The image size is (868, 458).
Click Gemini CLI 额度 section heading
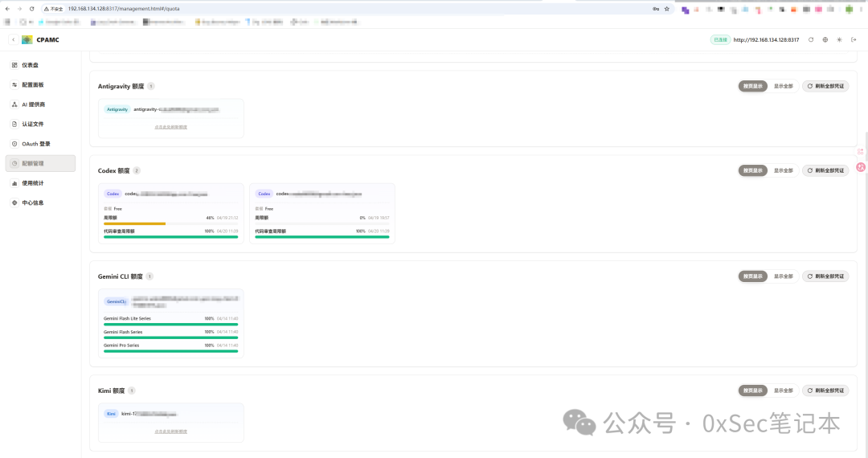pos(120,276)
